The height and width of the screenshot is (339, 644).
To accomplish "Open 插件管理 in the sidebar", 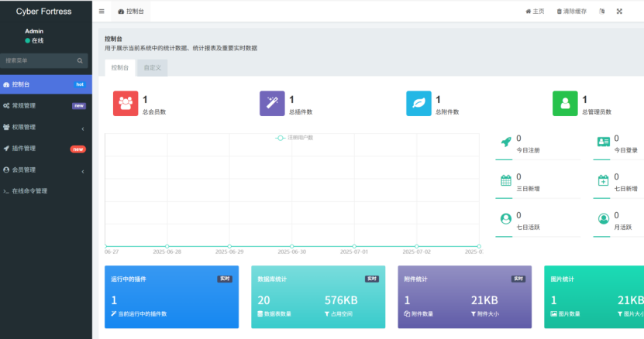I will (x=46, y=148).
